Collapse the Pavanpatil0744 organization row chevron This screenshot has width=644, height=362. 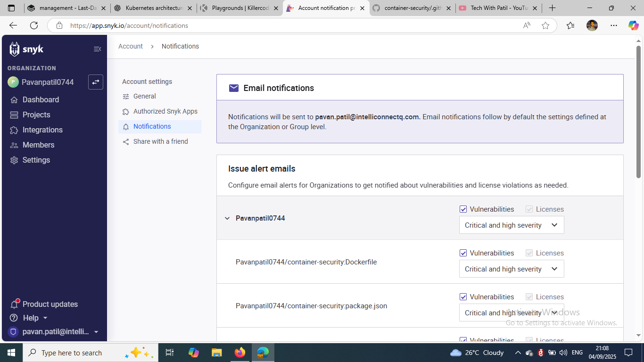coord(227,218)
